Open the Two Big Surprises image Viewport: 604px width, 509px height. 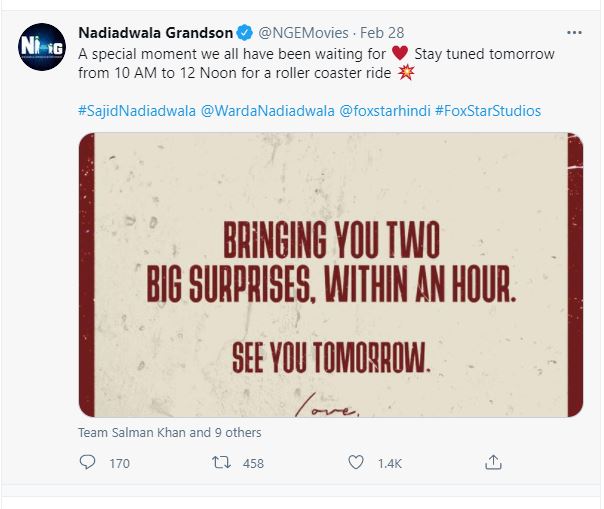tap(331, 275)
